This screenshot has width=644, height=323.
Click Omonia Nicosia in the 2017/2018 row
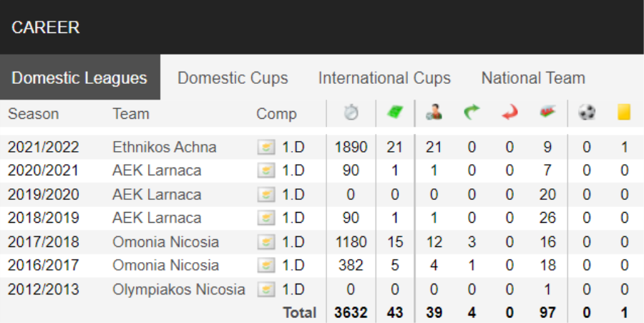coord(165,242)
